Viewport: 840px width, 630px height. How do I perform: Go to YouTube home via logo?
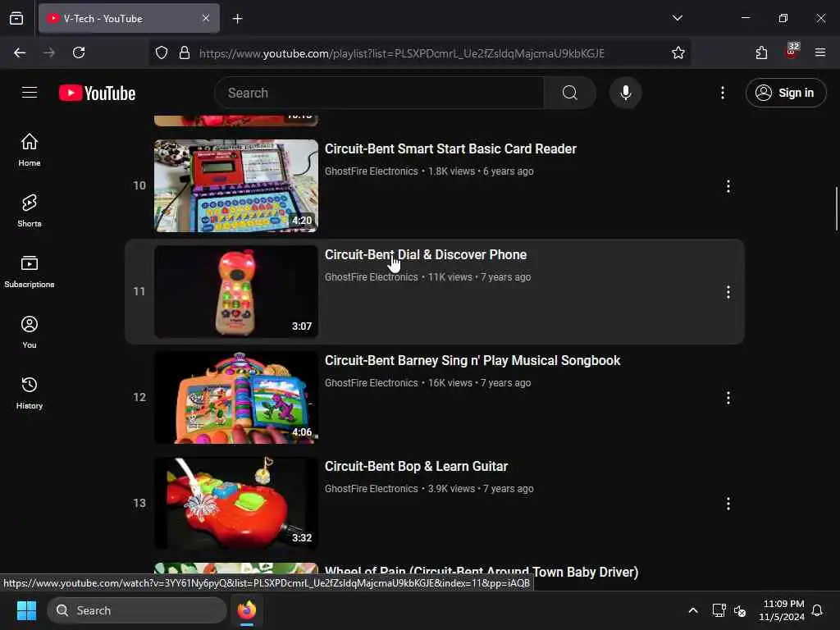[97, 93]
